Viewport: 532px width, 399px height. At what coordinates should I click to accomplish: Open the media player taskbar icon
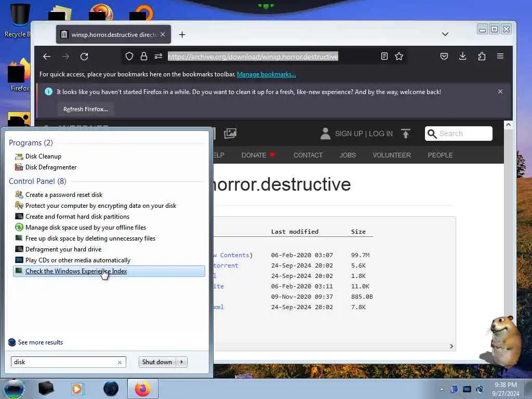77,389
